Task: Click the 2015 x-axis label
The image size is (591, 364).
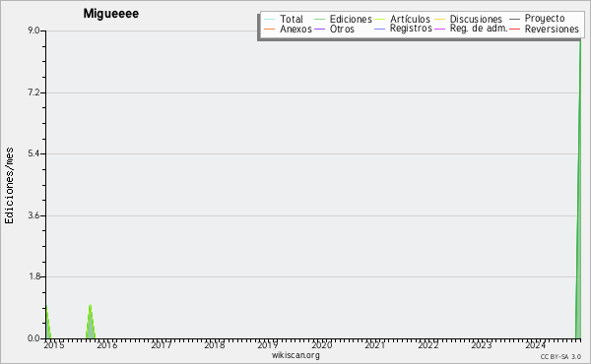Action: tap(54, 344)
